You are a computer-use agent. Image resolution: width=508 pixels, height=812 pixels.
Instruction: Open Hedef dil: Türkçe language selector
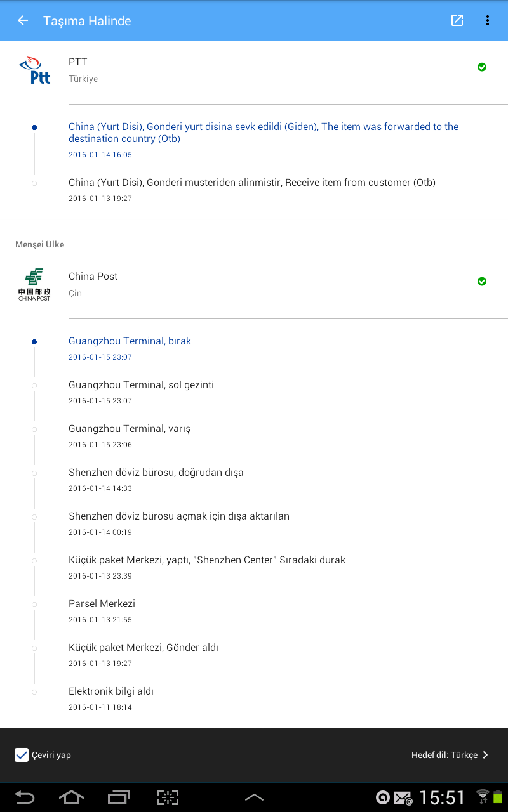[x=450, y=755]
